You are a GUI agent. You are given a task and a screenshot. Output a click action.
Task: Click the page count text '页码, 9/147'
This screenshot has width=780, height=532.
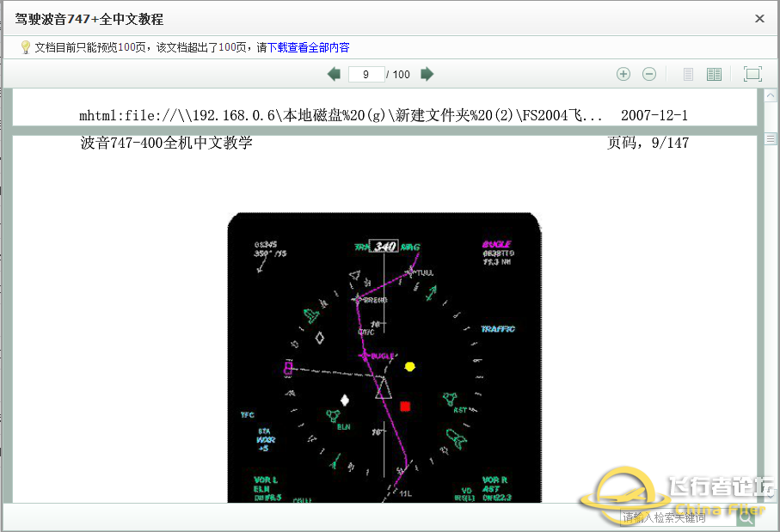coord(648,143)
